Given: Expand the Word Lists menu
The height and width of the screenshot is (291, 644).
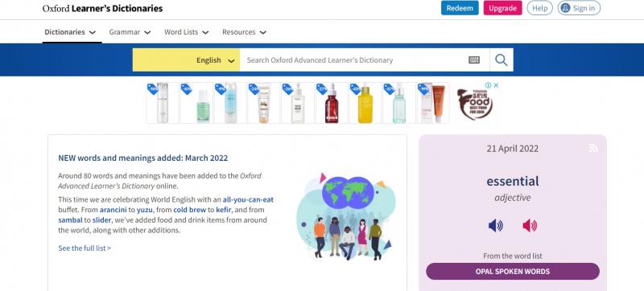Looking at the screenshot, I should (187, 32).
